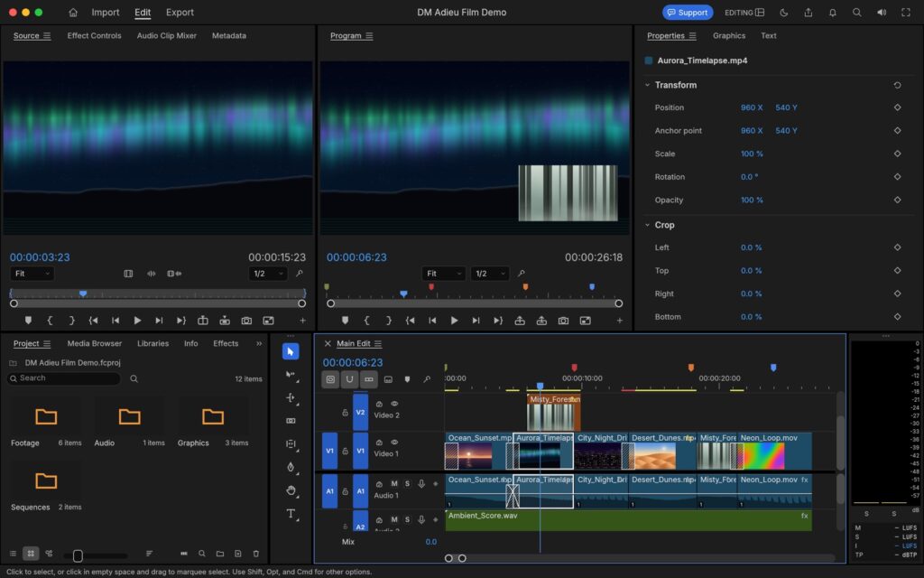Switch to dark mode with moon icon
Image resolution: width=924 pixels, height=578 pixels.
[784, 13]
